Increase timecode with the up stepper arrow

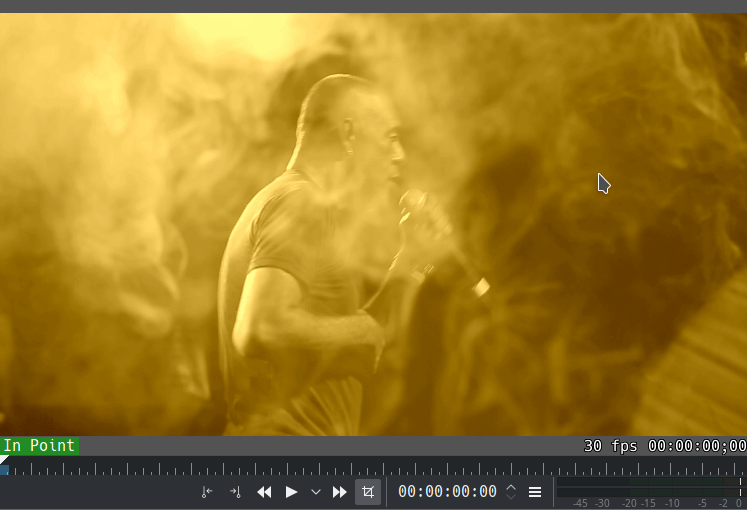click(x=511, y=487)
